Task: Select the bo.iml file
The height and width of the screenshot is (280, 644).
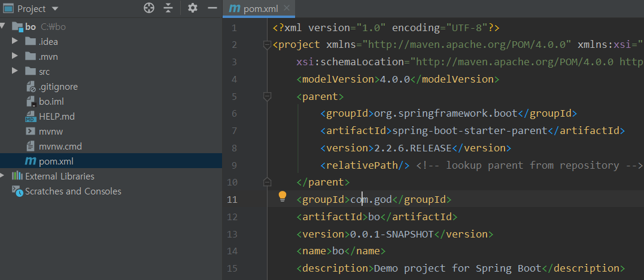Action: (x=51, y=101)
